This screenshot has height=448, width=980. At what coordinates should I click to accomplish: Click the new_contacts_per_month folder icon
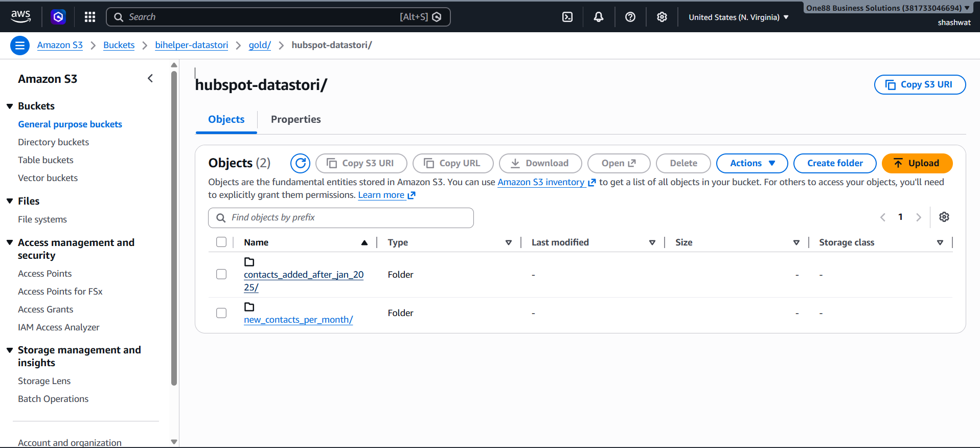[249, 307]
